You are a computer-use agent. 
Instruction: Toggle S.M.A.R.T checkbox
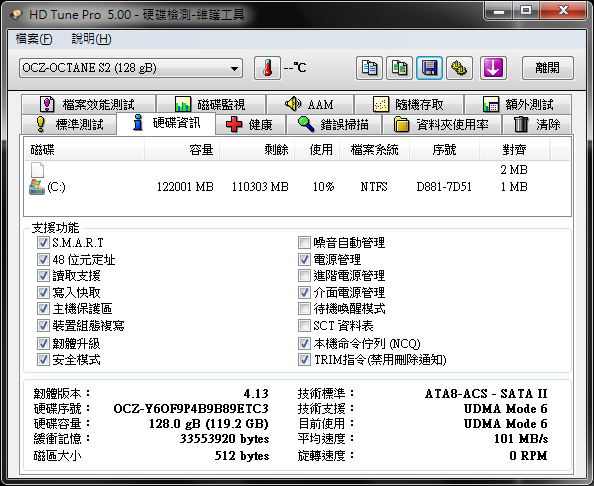(43, 242)
